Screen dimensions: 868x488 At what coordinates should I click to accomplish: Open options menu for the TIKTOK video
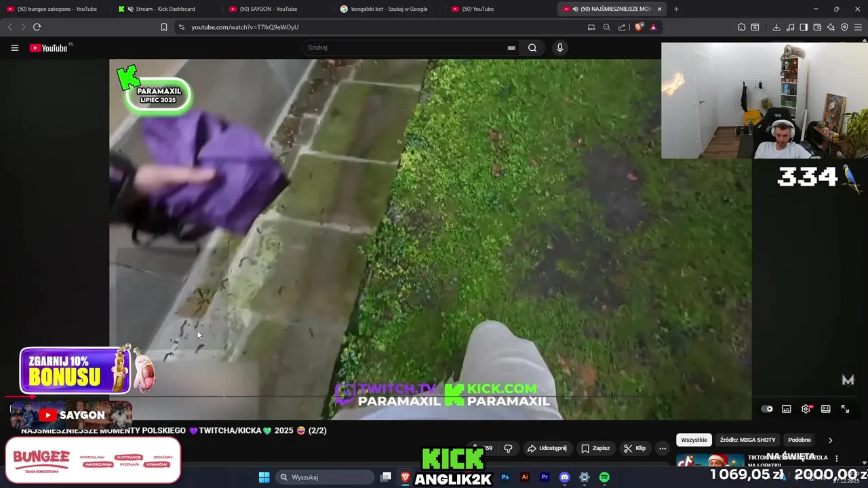836,458
